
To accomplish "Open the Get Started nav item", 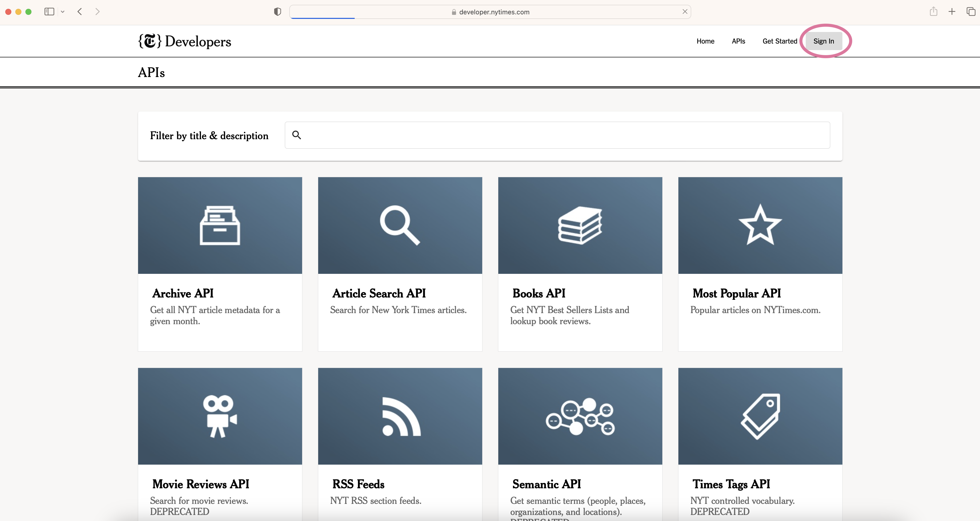I will [780, 41].
